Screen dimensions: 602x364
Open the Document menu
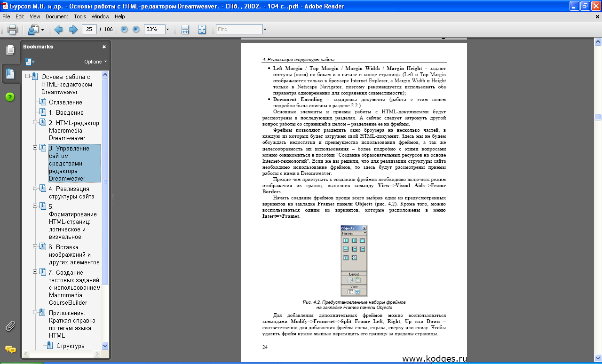(x=57, y=16)
